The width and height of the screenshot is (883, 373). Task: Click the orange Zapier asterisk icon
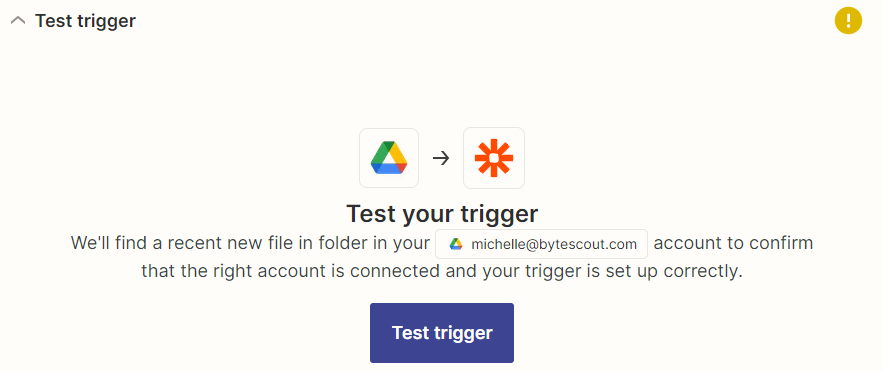[494, 158]
